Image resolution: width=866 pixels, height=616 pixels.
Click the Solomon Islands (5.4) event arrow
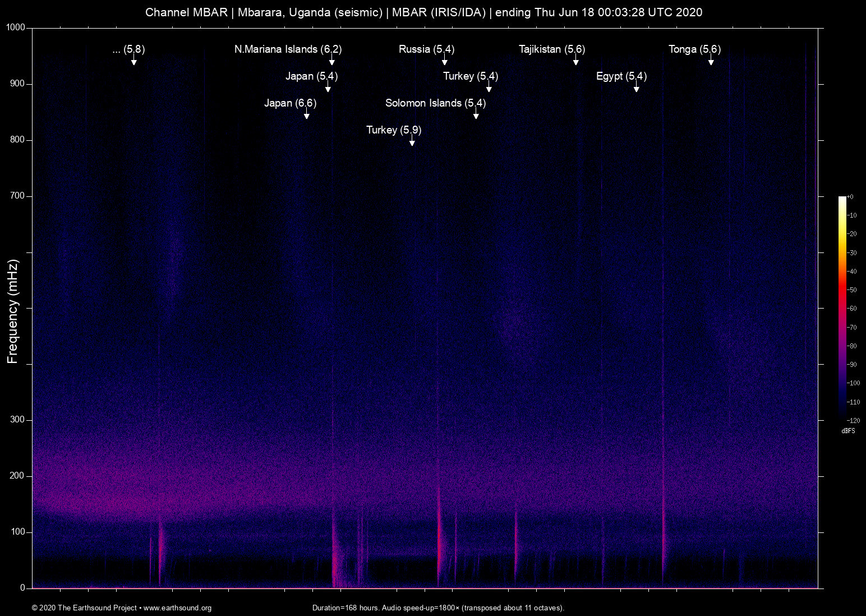pos(476,116)
